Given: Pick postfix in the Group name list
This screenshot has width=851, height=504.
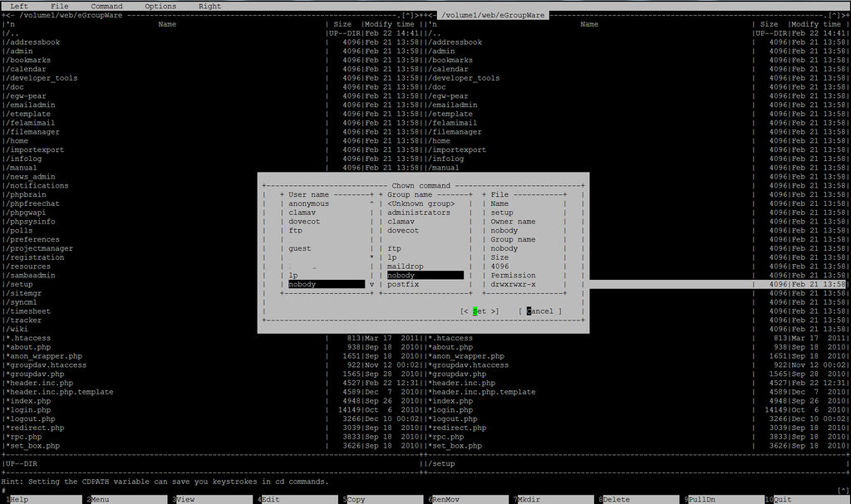Looking at the screenshot, I should pos(403,285).
